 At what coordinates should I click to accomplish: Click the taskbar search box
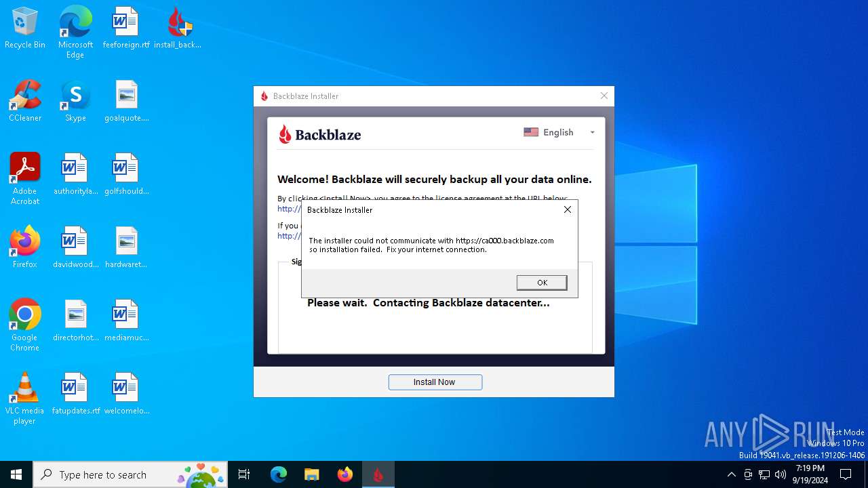coord(130,474)
